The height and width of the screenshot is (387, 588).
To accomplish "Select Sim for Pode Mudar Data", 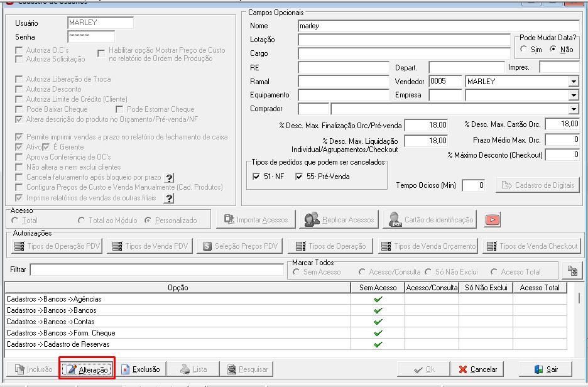I will pyautogui.click(x=524, y=49).
